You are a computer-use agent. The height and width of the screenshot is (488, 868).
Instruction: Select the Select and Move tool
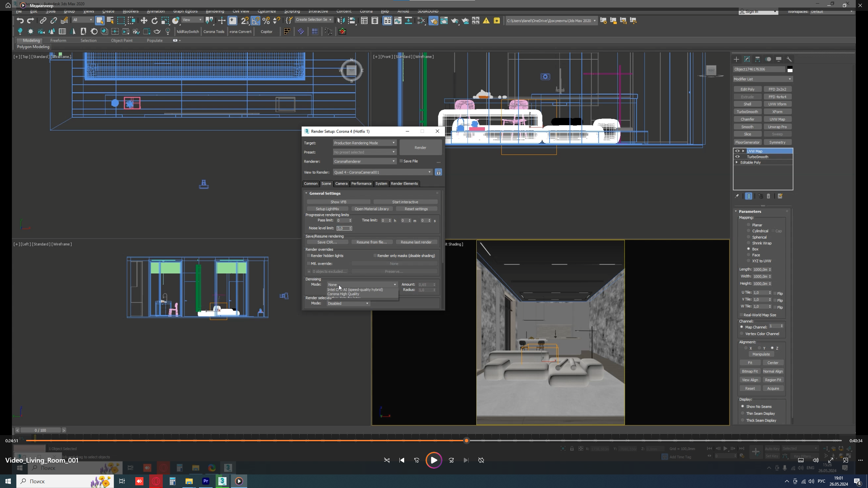144,20
